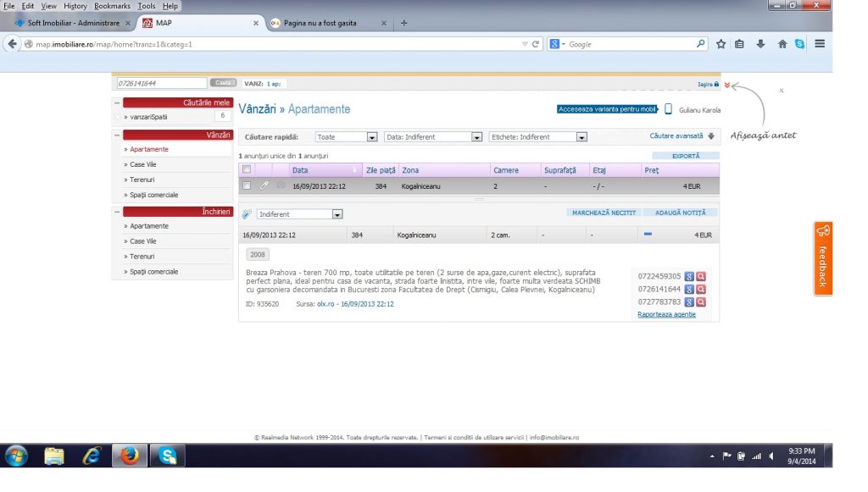This screenshot has width=868, height=492.
Task: Switch to 'Pagina nu a fost gasita' tab
Action: point(320,23)
